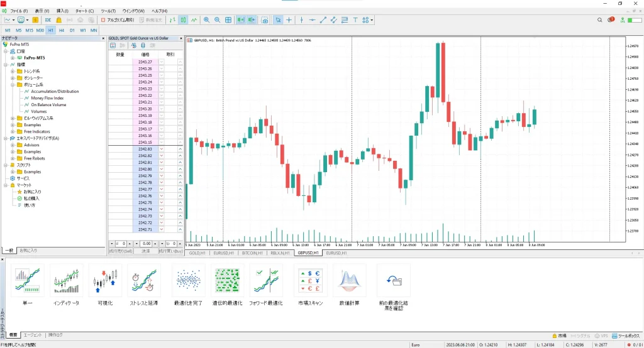
Task: Launch the 単一 single test
Action: tap(28, 285)
